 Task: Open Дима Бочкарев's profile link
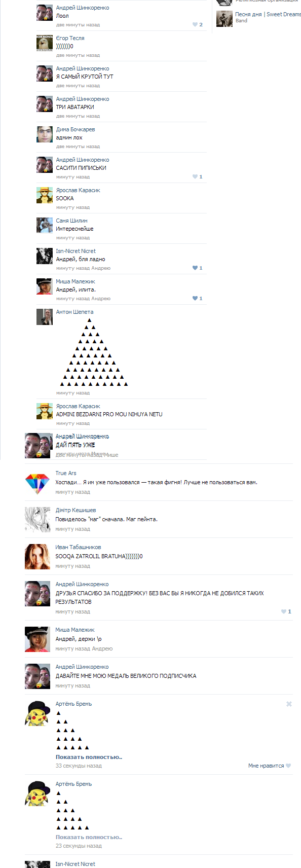76,129
